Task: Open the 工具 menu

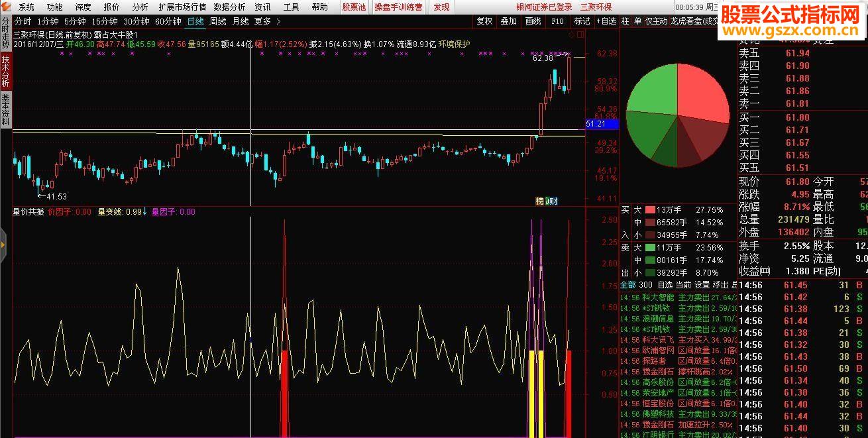Action: (x=291, y=7)
